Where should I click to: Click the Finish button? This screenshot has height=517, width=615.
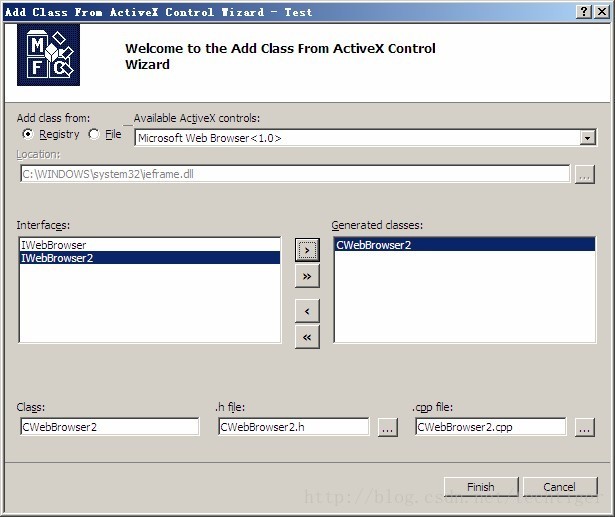481,487
